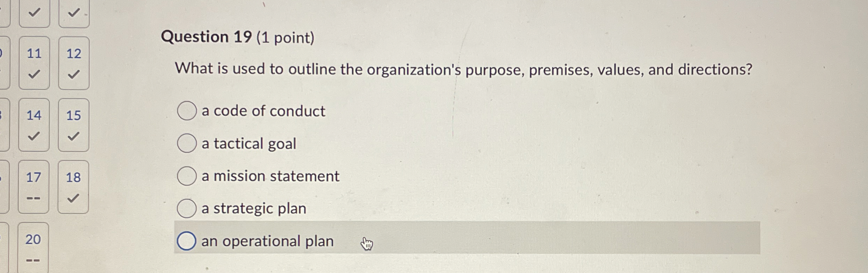Choose the "a mission statement" answer option
Viewport: 868px width, 273px height.
coord(187,176)
